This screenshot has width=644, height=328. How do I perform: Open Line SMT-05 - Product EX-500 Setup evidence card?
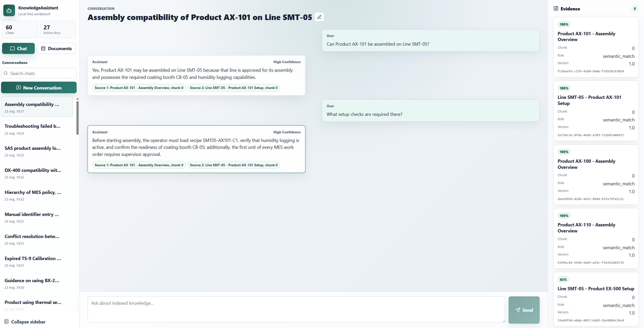coord(596,299)
